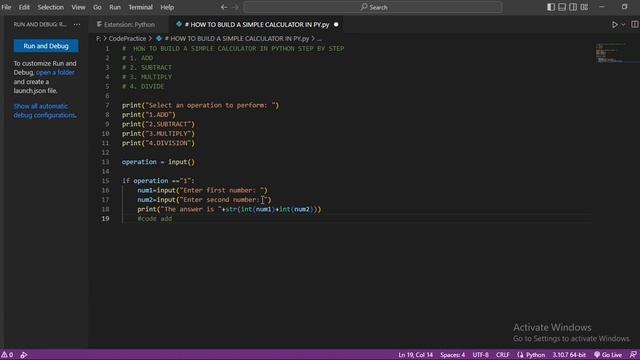Click the Search command center box

pos(373,7)
